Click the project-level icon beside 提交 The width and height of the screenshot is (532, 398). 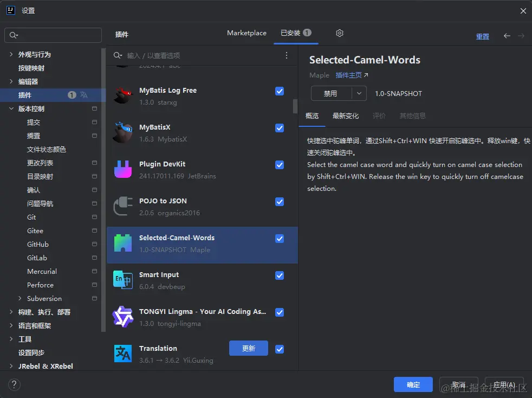(x=94, y=122)
